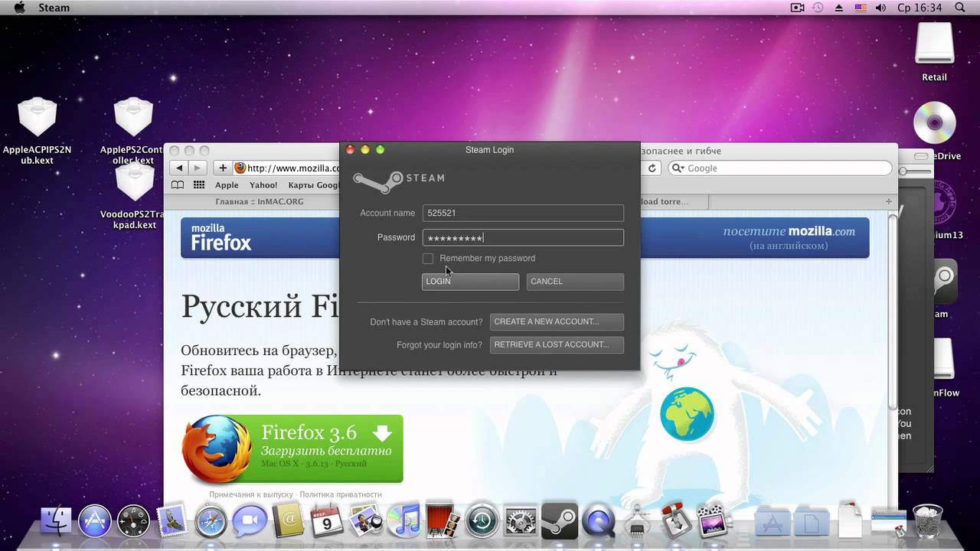Click посетите mozilla.com link
This screenshot has height=551, width=980.
click(789, 231)
